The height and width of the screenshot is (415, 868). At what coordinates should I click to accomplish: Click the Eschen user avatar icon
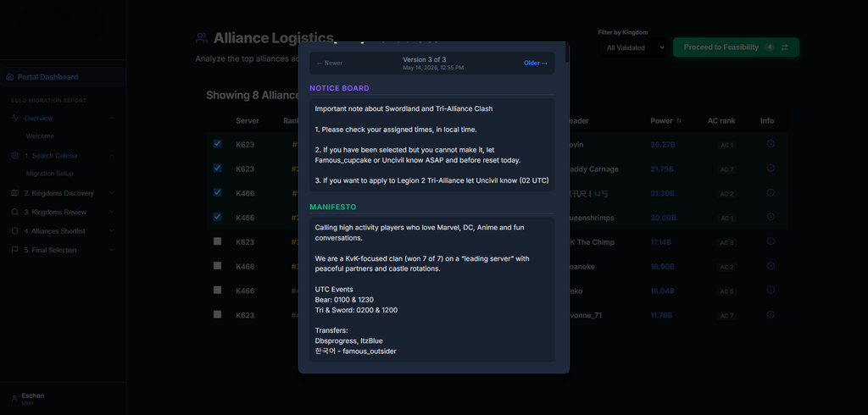point(14,398)
